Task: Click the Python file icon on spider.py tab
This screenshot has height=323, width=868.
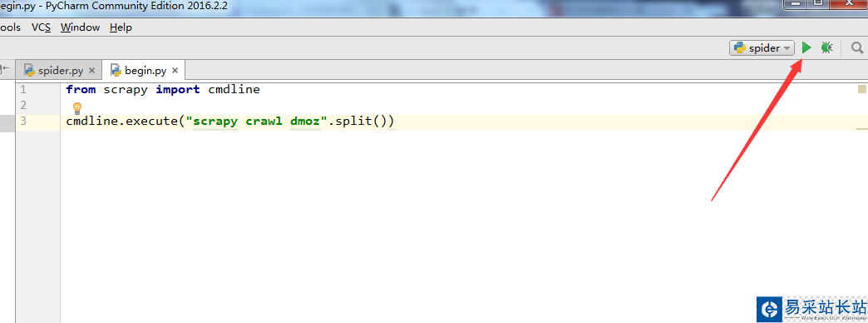Action: tap(29, 71)
